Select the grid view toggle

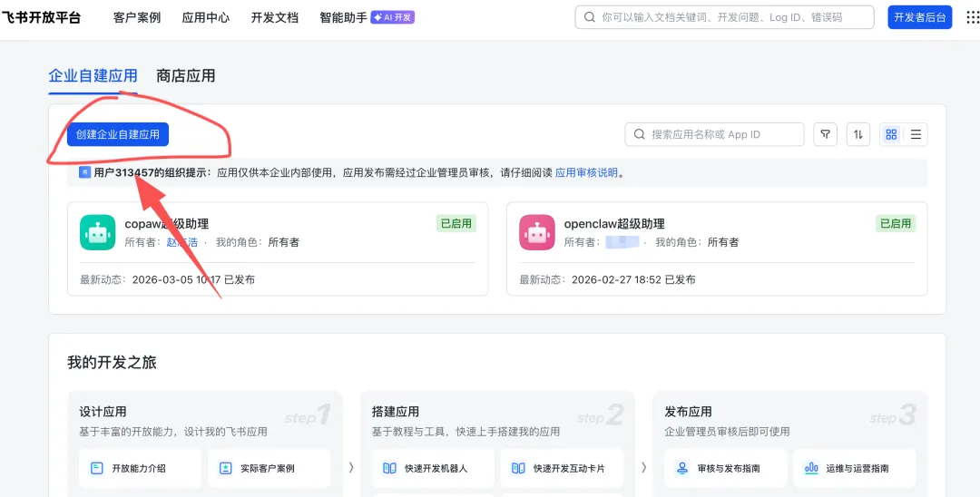click(x=891, y=134)
